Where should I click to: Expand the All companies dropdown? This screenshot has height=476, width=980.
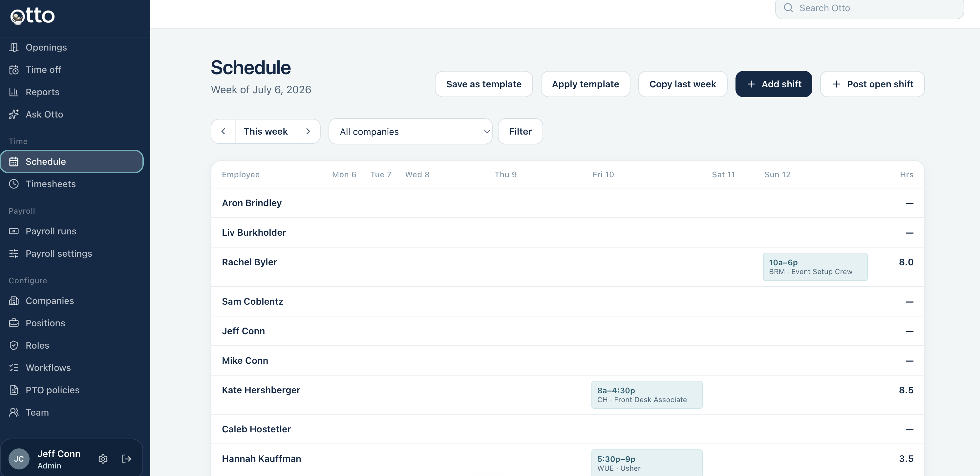point(411,131)
